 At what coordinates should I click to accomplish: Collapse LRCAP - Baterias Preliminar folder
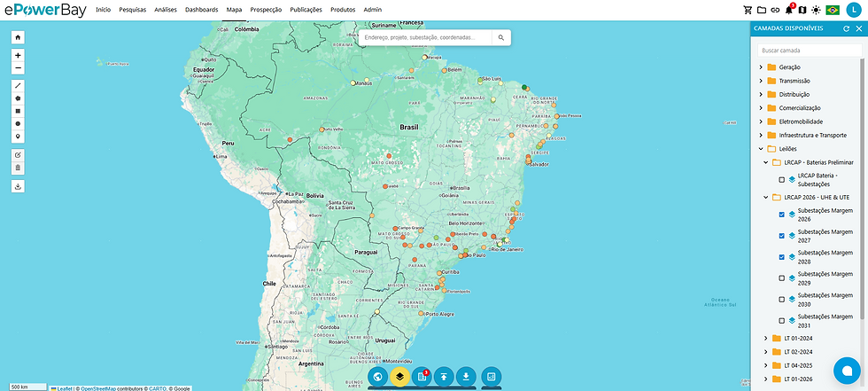[766, 162]
